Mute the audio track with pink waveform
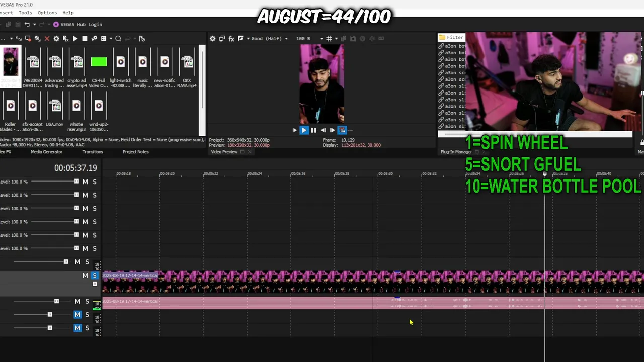The width and height of the screenshot is (644, 362). click(x=77, y=301)
